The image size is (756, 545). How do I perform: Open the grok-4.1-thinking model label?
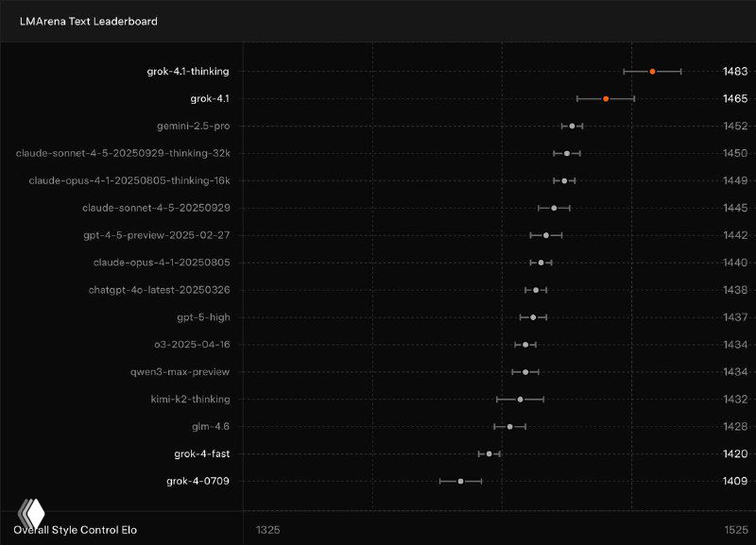(x=188, y=71)
